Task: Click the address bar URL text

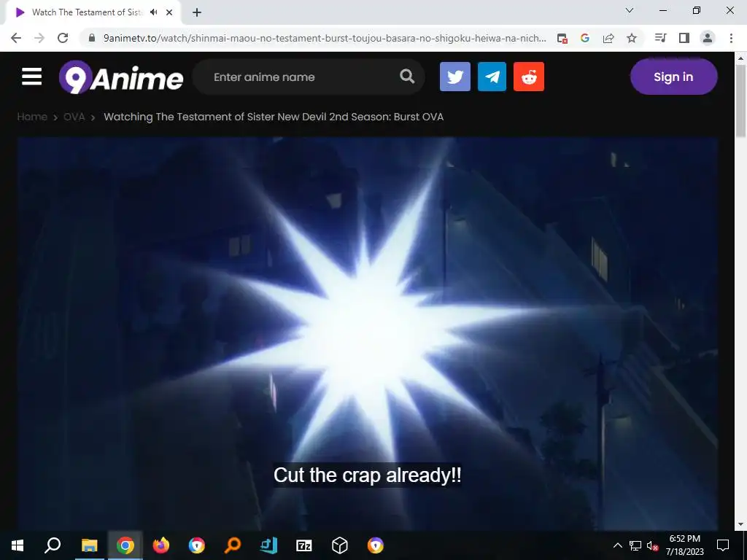Action: [325, 38]
